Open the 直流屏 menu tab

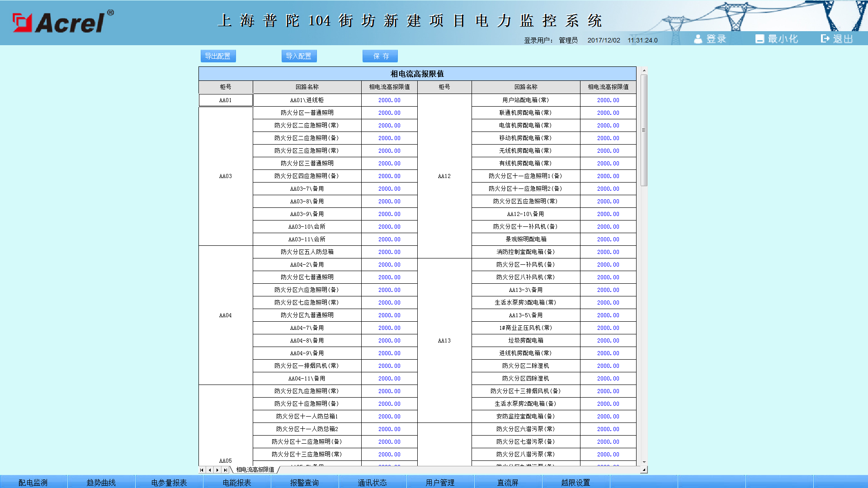(508, 482)
